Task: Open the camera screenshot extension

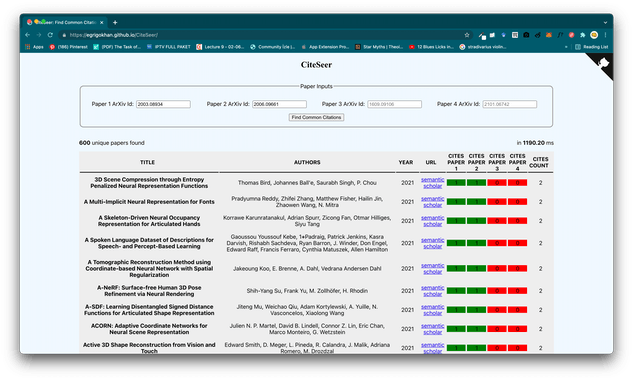Action: coord(526,35)
